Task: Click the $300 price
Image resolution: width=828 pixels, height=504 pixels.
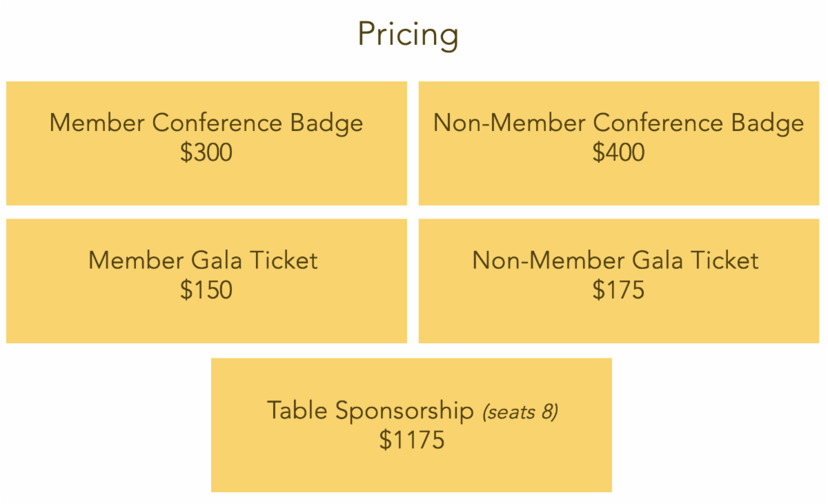Action: coord(206,152)
